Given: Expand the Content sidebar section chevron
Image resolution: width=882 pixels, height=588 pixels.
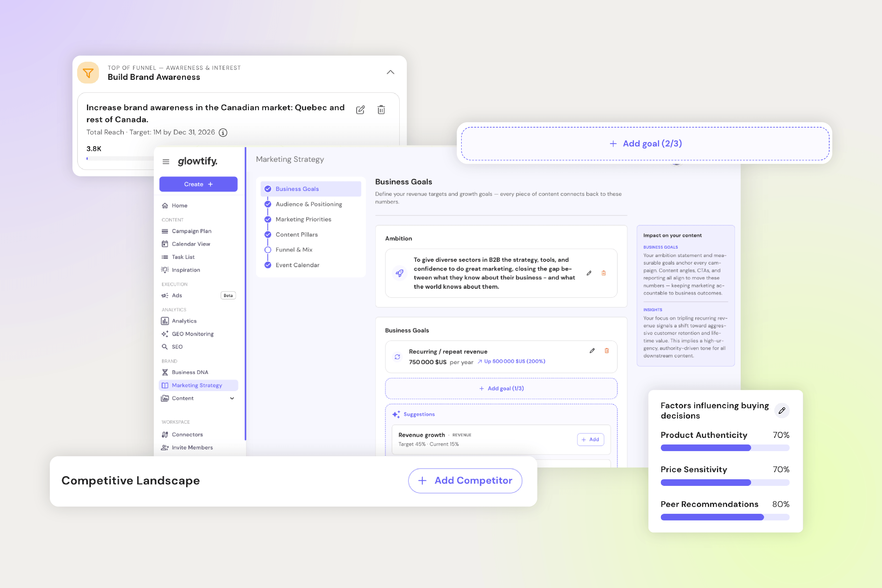Looking at the screenshot, I should click(232, 398).
